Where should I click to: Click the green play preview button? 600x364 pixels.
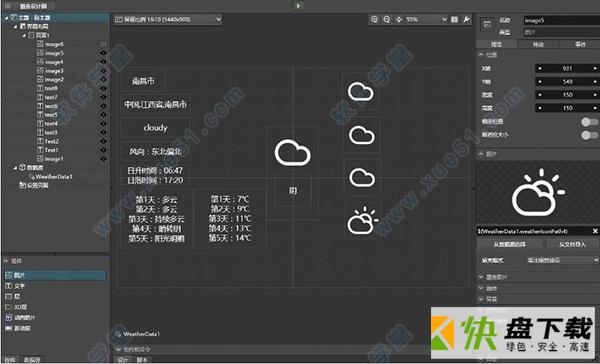coord(298,5)
